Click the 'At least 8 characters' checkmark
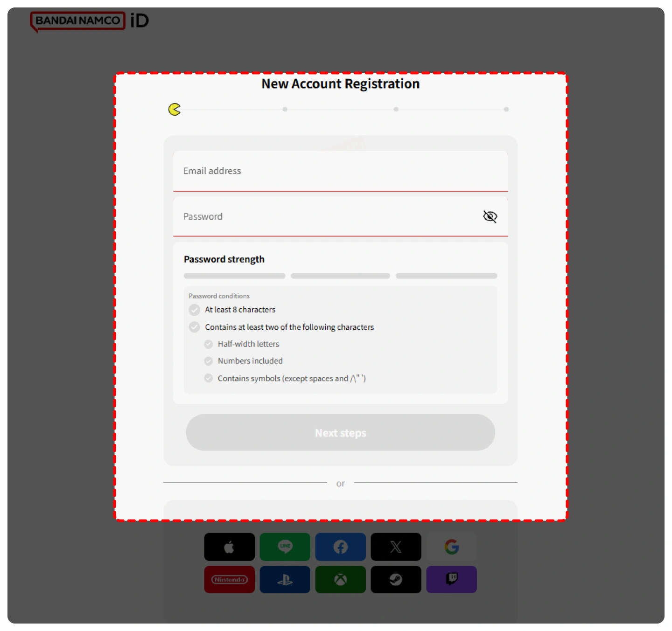 [195, 310]
